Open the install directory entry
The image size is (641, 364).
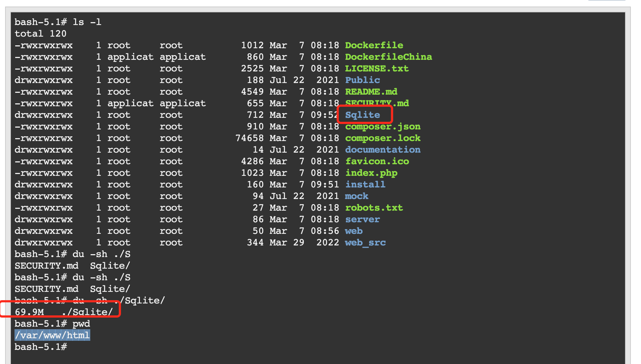(365, 184)
